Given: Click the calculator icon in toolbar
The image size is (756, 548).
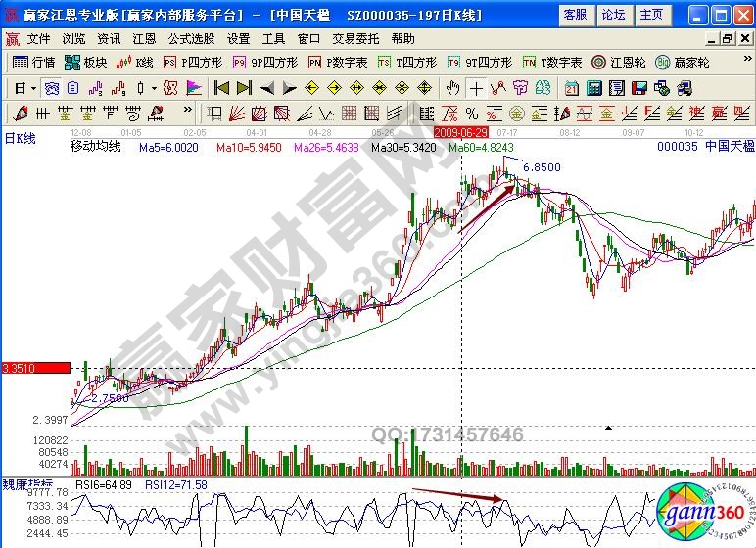Looking at the screenshot, I should (x=595, y=87).
